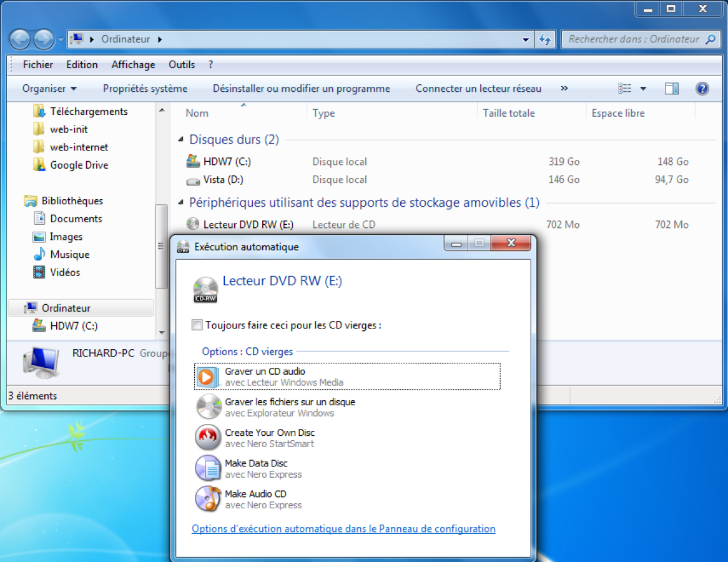Open the ? help menu
This screenshot has height=562, width=728.
tap(211, 64)
